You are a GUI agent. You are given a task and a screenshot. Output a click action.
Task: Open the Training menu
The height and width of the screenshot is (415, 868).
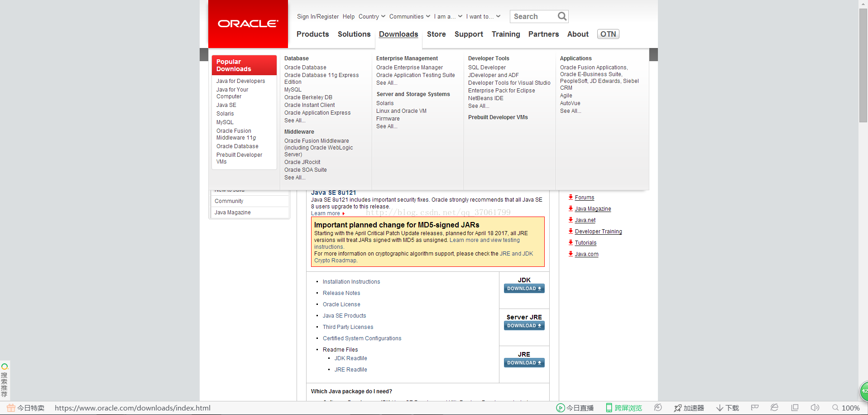pyautogui.click(x=506, y=34)
